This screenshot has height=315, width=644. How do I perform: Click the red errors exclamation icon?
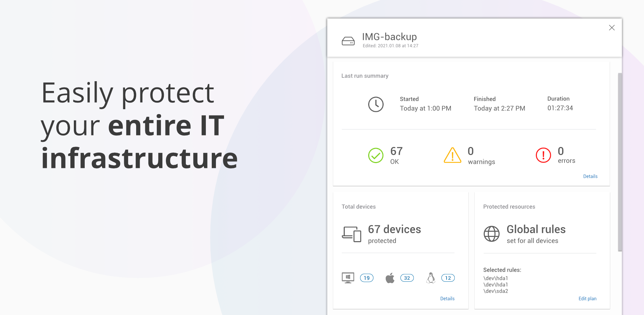pyautogui.click(x=543, y=155)
